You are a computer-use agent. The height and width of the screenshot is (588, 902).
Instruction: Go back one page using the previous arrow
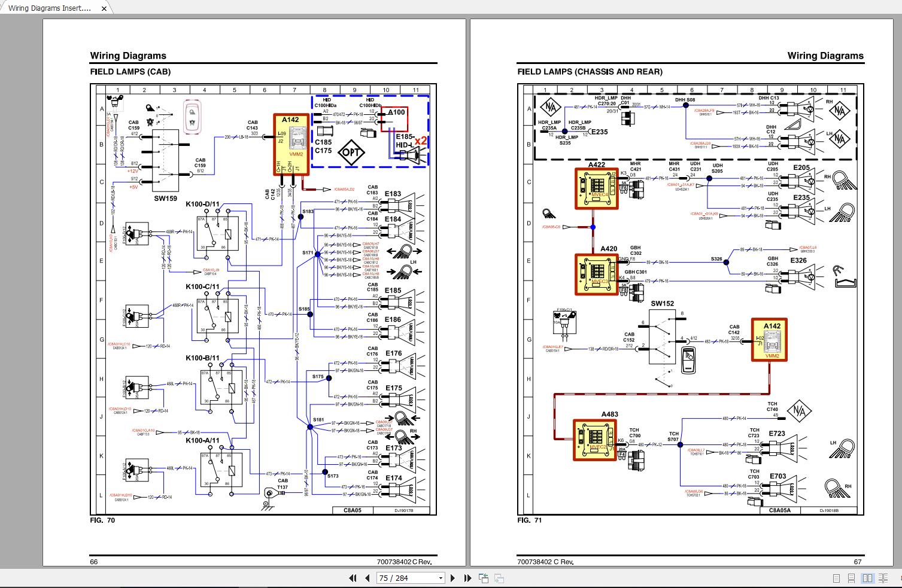[366, 578]
